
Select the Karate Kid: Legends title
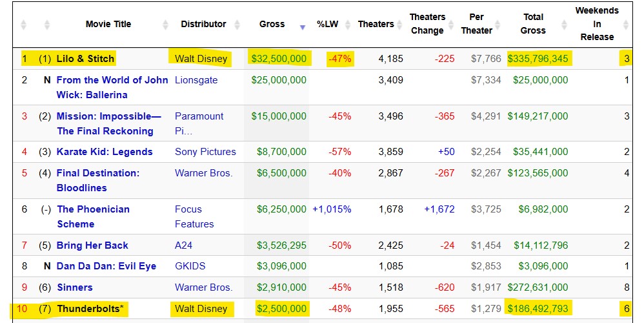coord(105,152)
